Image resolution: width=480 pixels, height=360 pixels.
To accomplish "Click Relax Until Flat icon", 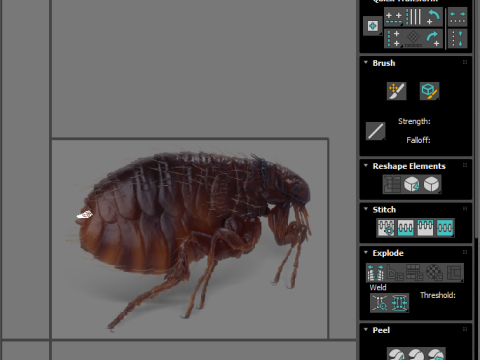I will 412,184.
